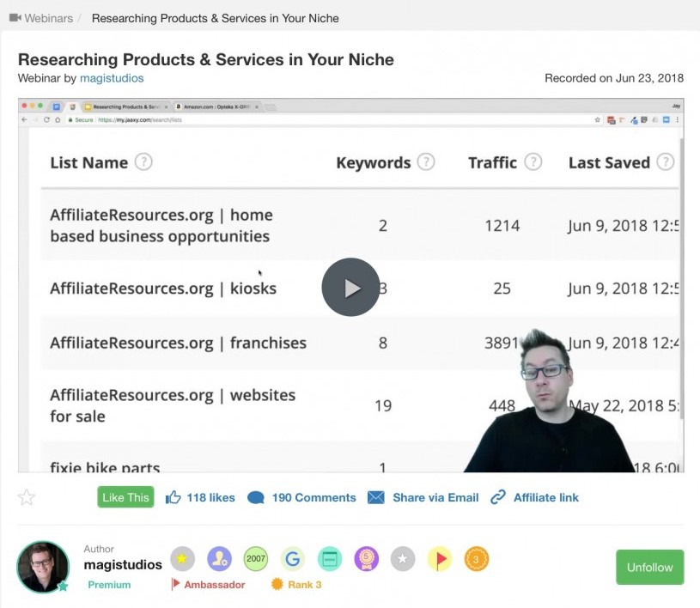Click the page title heading
The width and height of the screenshot is (700, 608).
coord(206,59)
